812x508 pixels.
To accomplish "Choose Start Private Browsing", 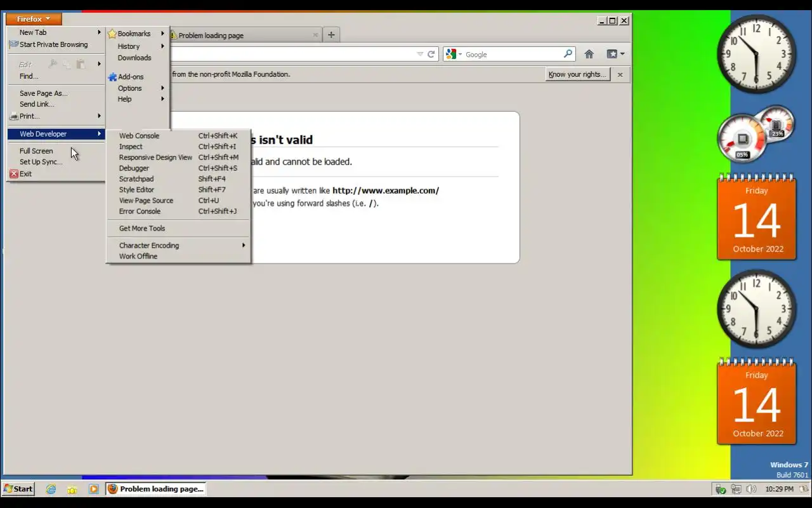I will [x=56, y=44].
